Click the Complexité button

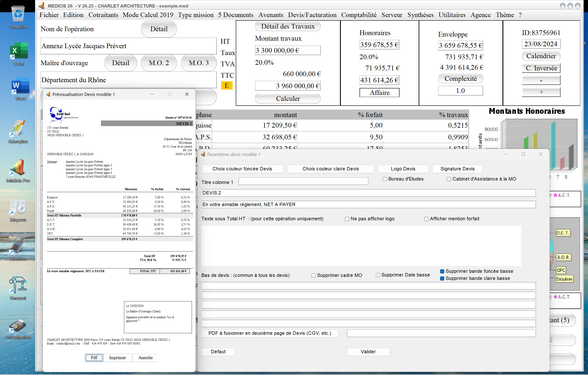(x=461, y=79)
